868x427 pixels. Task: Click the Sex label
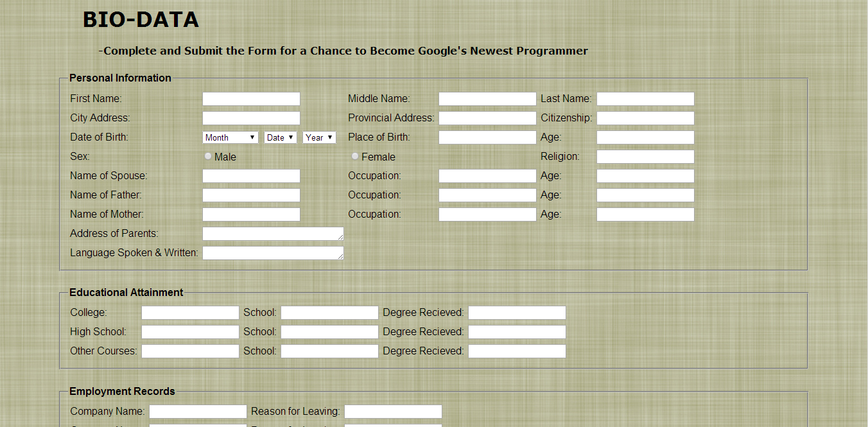pos(80,156)
